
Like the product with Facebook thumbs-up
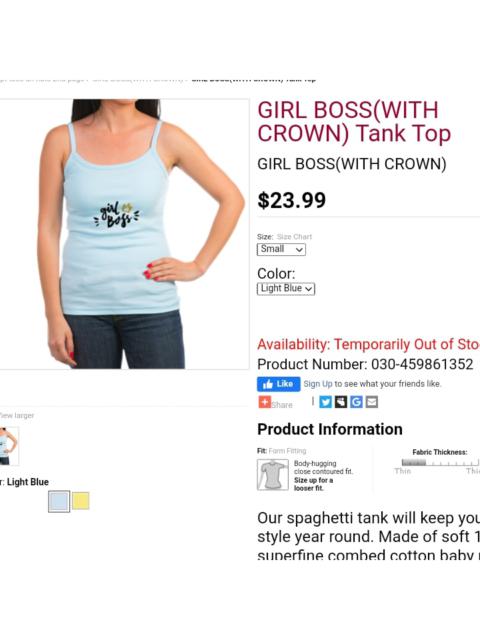click(278, 384)
